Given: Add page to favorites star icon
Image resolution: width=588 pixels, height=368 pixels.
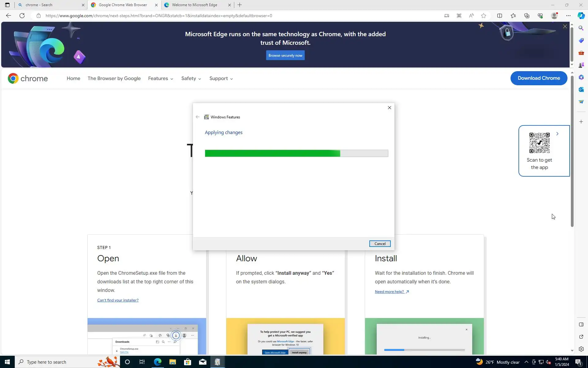Looking at the screenshot, I should [484, 16].
